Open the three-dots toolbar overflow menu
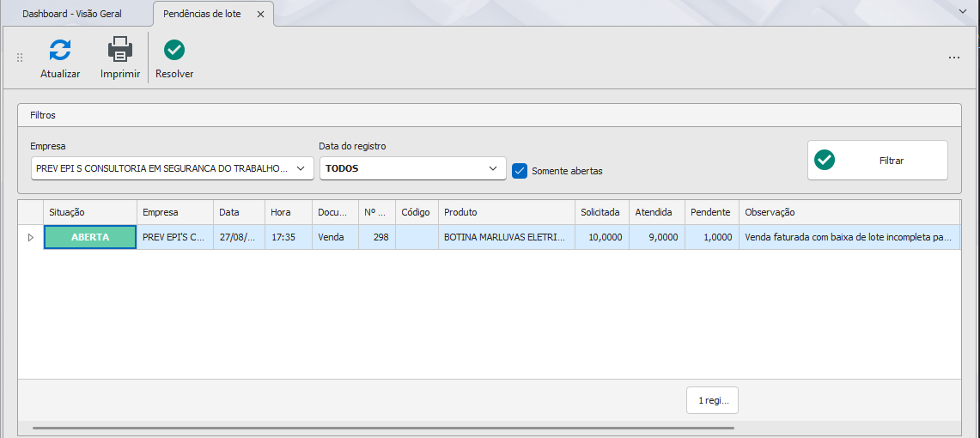980x438 pixels. click(953, 58)
